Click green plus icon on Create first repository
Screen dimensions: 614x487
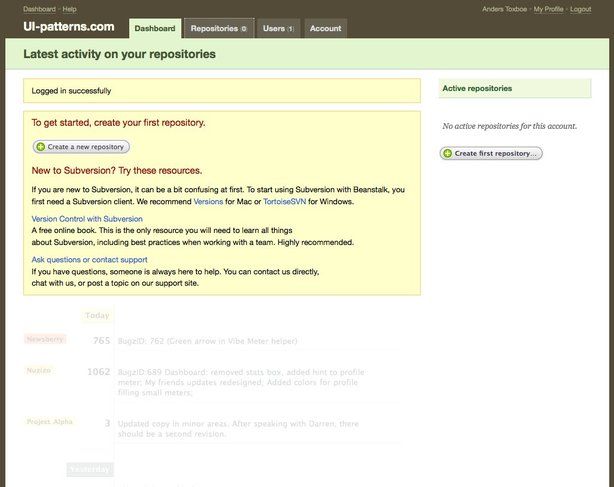tap(448, 154)
